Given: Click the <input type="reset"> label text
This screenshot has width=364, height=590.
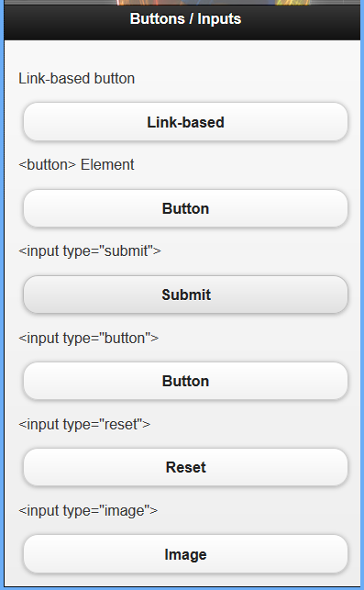Looking at the screenshot, I should (x=84, y=425).
